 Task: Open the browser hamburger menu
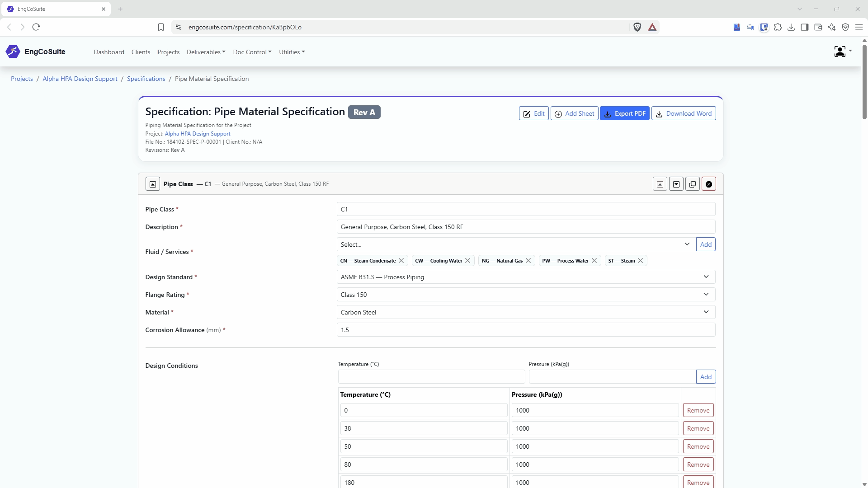click(x=859, y=27)
